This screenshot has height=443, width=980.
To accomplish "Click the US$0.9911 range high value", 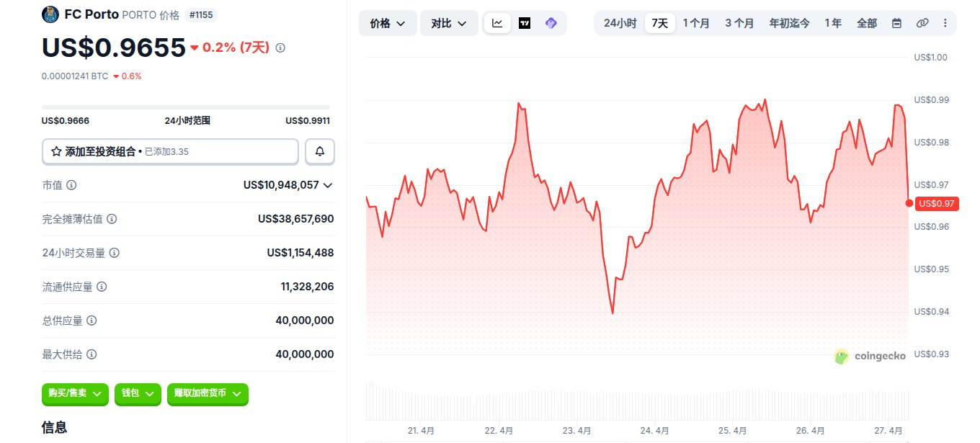I will click(308, 121).
